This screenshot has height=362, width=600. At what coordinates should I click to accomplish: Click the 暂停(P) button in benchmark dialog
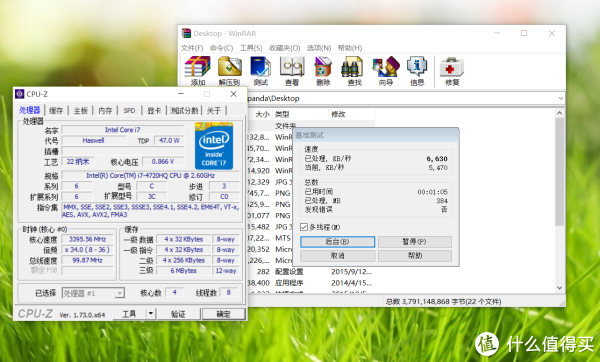(415, 242)
